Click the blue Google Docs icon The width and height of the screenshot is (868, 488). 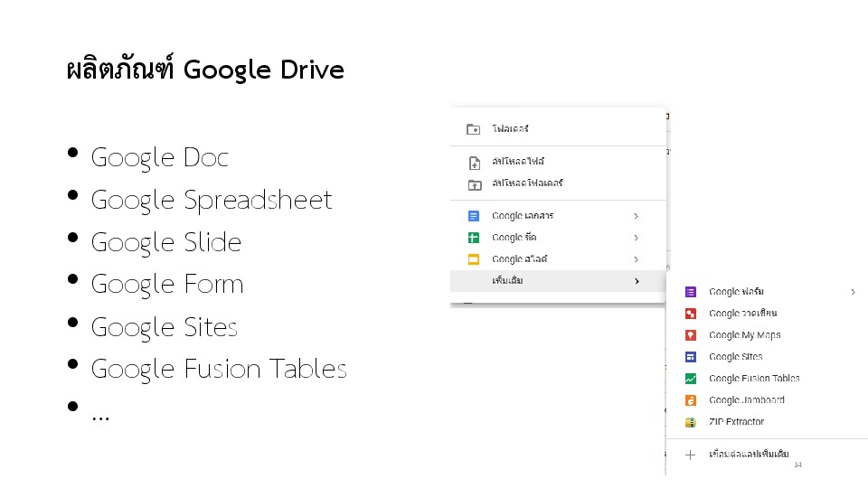coord(473,216)
